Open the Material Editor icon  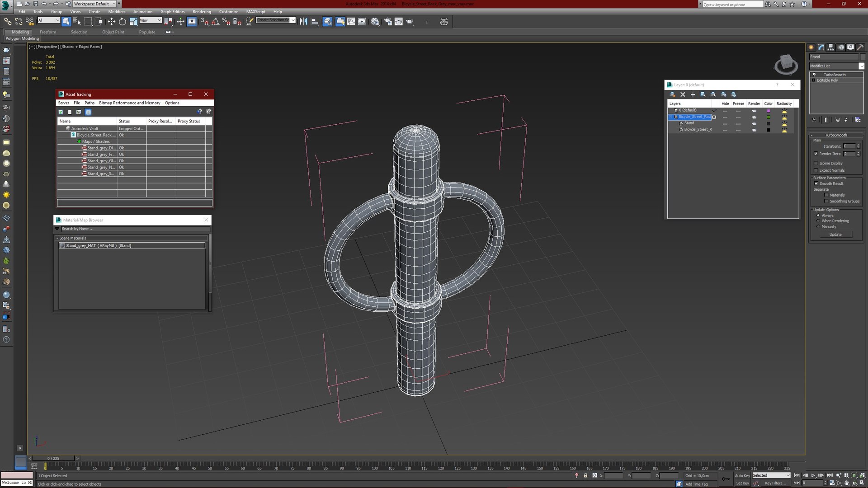[375, 21]
